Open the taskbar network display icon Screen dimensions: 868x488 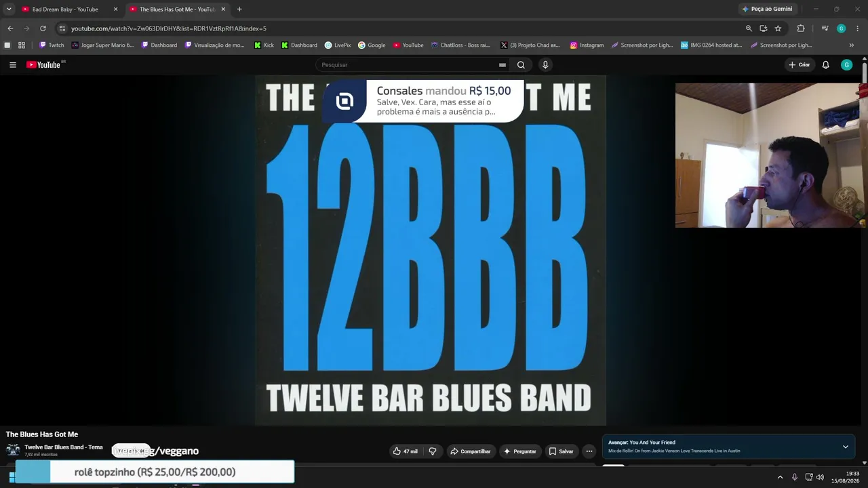click(x=808, y=477)
